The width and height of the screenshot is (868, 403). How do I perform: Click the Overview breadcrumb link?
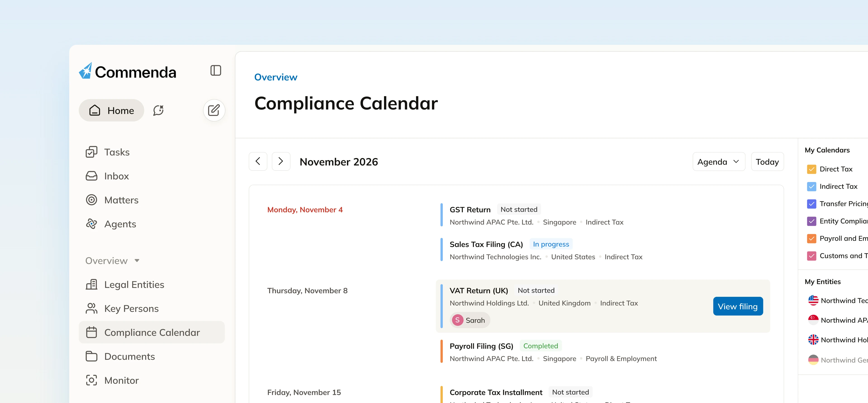click(276, 77)
